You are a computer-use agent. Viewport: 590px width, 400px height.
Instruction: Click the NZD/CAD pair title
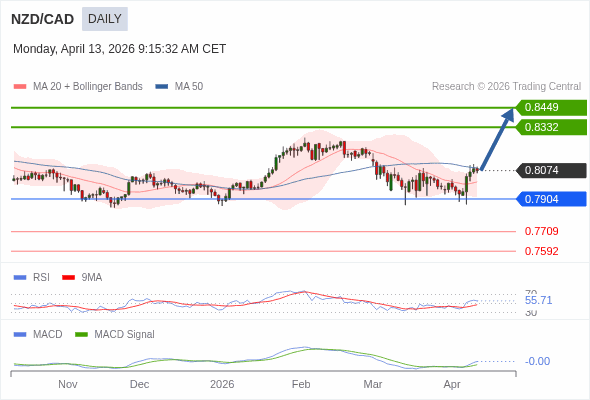point(43,19)
